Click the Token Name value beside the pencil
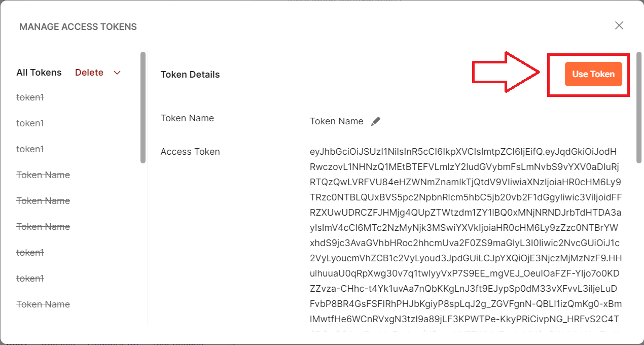 tap(337, 121)
